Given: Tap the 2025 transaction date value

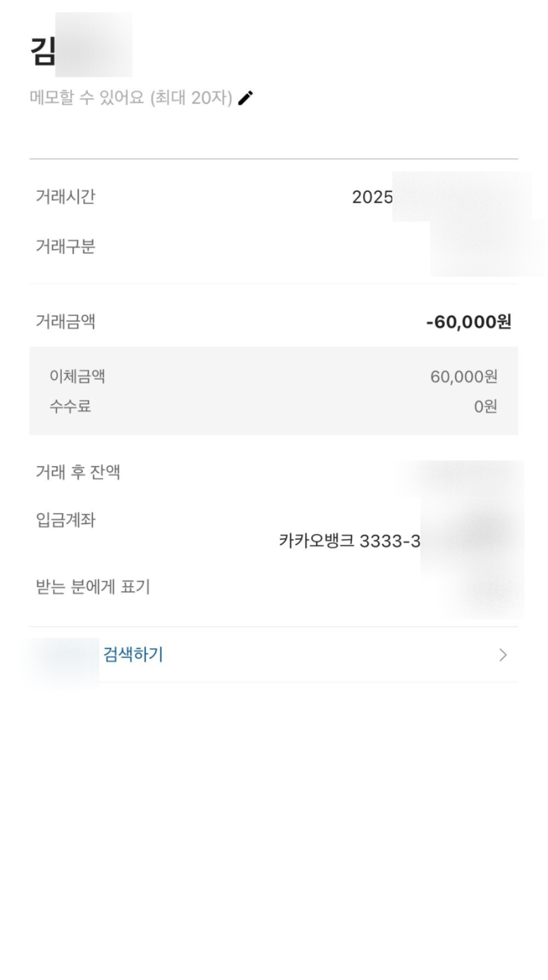Looking at the screenshot, I should tap(373, 197).
